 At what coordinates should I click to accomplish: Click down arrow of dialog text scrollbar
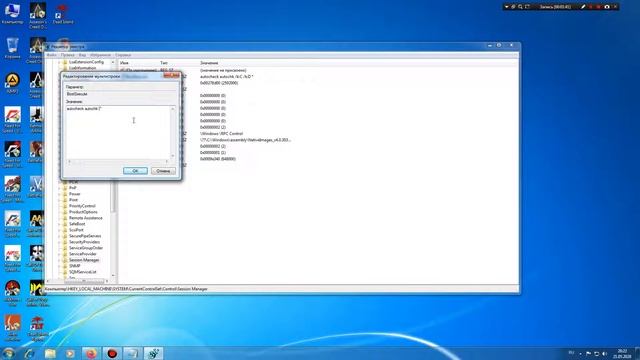click(173, 156)
